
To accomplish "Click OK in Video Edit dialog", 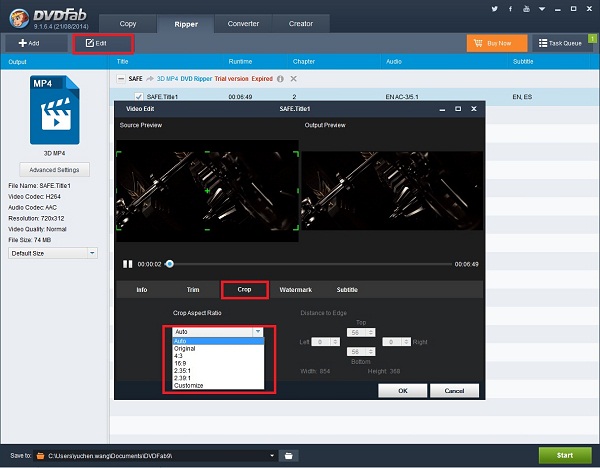I will click(403, 391).
